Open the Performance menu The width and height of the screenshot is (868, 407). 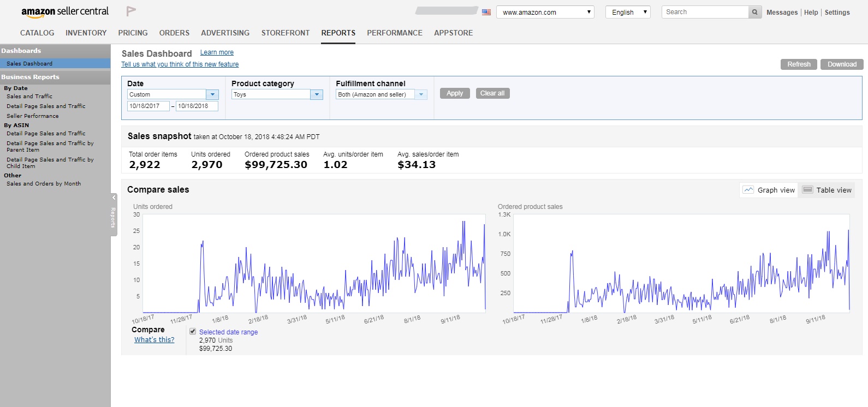tap(395, 33)
